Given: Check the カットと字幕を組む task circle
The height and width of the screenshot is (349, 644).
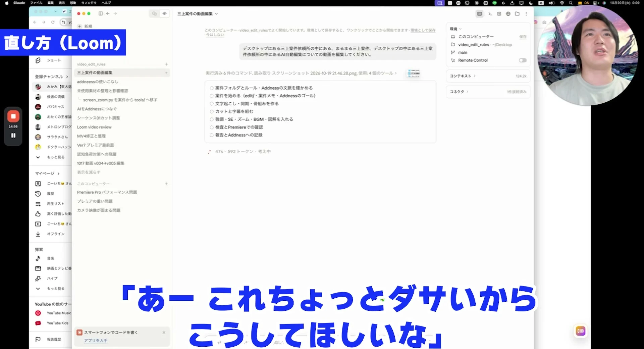Looking at the screenshot, I should tap(212, 112).
